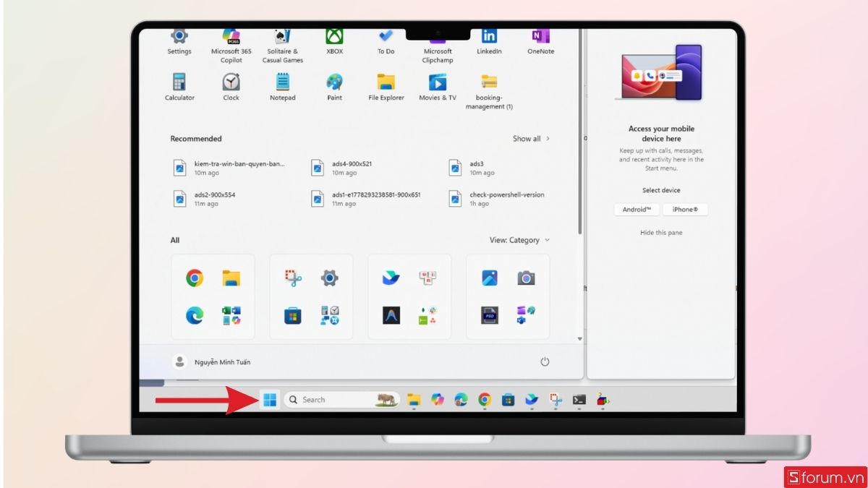Open recommended file ads2-900x554
The width and height of the screenshot is (868, 488).
pos(205,199)
